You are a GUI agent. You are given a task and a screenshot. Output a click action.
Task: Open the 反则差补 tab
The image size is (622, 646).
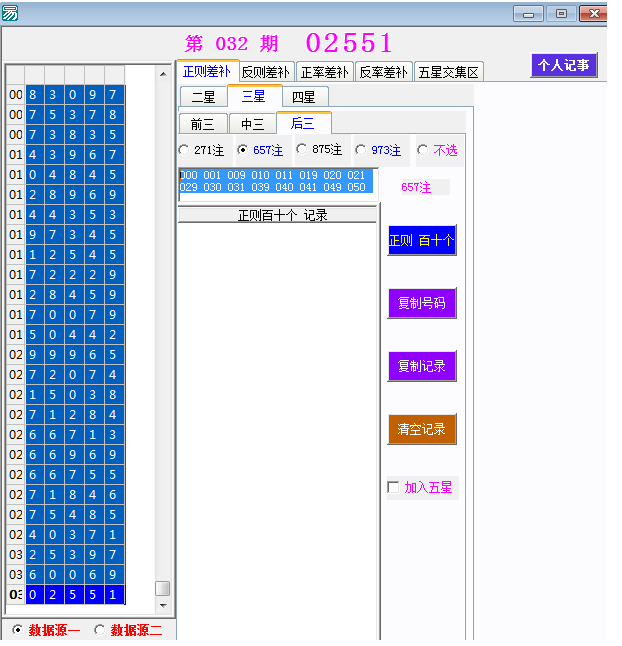[x=265, y=72]
